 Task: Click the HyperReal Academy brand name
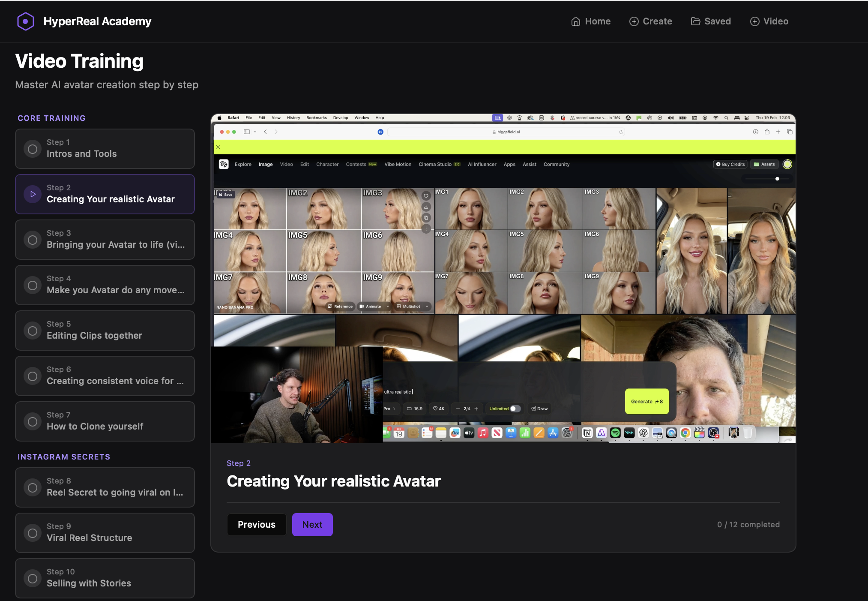(x=97, y=21)
